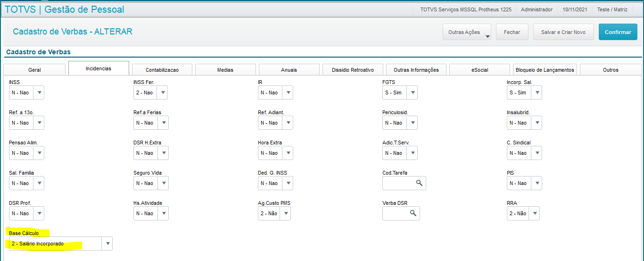Open the Ref. a 13o. dropdown

click(39, 123)
